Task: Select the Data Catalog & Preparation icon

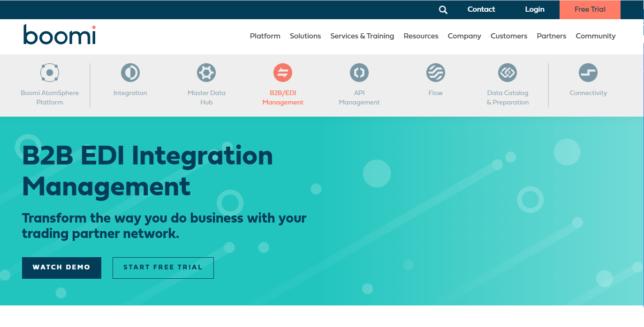Action: [508, 73]
